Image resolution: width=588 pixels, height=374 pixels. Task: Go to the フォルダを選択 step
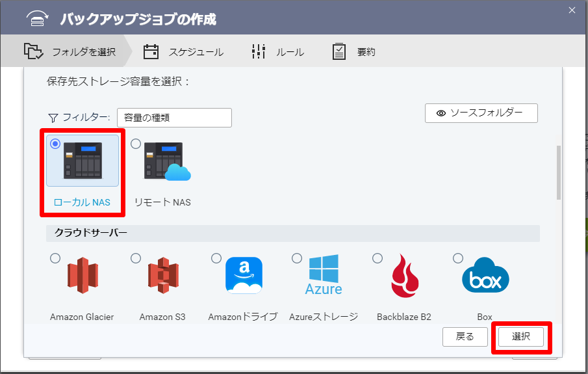tap(70, 51)
